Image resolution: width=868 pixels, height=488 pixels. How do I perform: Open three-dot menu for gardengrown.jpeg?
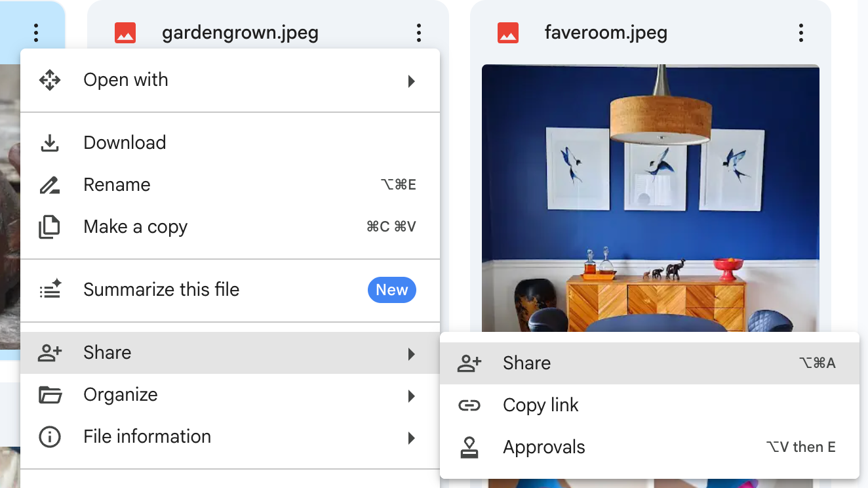(418, 33)
